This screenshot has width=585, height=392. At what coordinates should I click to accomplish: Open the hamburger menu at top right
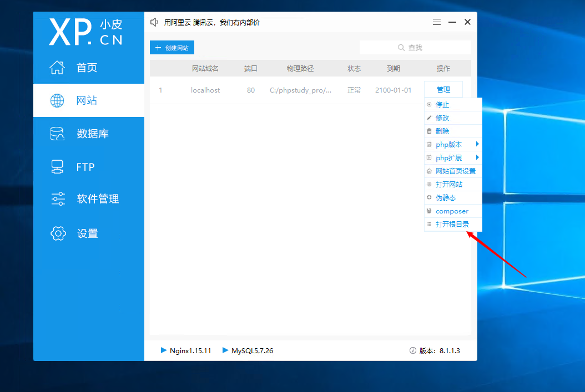(x=437, y=22)
